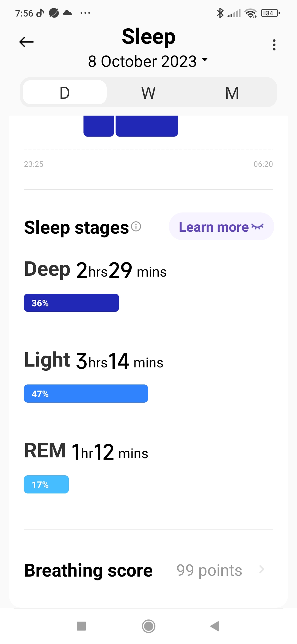The width and height of the screenshot is (297, 644).
Task: Tap the Bluetooth status icon
Action: click(220, 13)
